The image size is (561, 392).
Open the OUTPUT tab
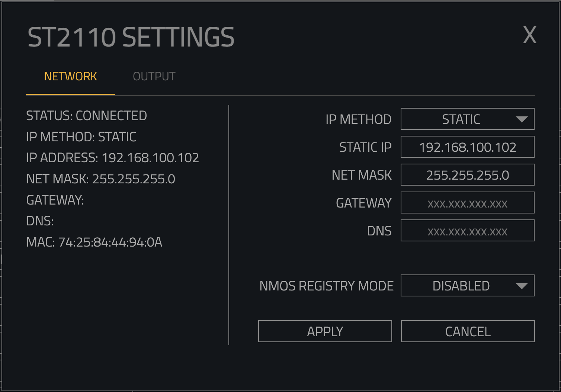pyautogui.click(x=154, y=77)
